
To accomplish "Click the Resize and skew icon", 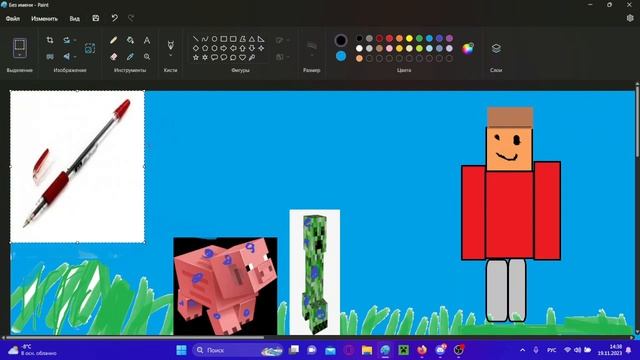I will (x=50, y=57).
